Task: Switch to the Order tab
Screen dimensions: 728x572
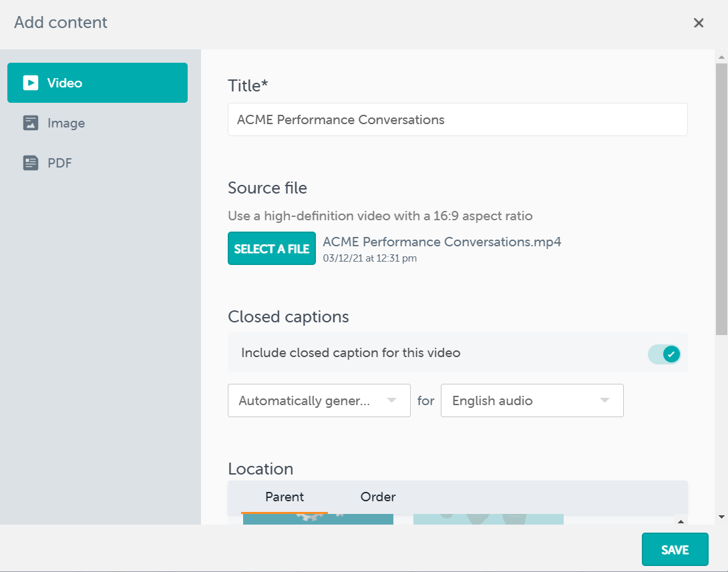Action: coord(378,497)
